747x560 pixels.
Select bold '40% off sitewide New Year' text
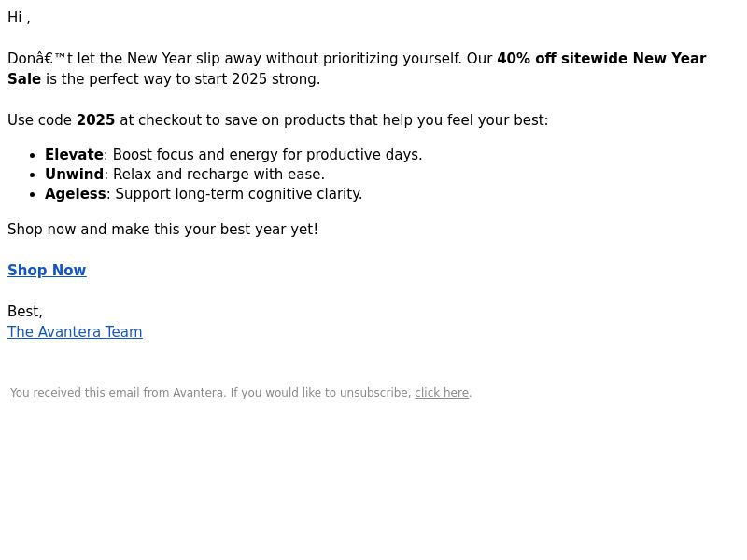point(601,58)
